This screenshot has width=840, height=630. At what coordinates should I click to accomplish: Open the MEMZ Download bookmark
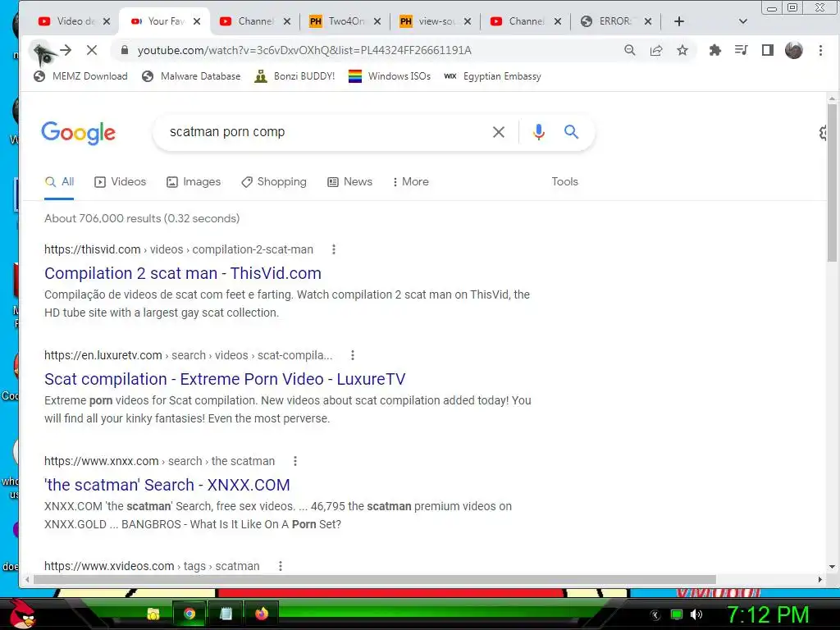(81, 76)
